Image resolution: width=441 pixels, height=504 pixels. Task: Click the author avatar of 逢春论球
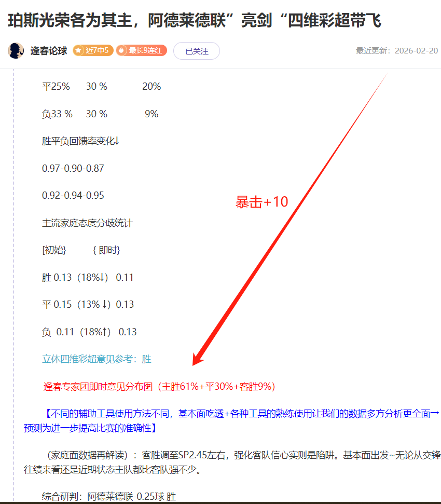[x=16, y=51]
